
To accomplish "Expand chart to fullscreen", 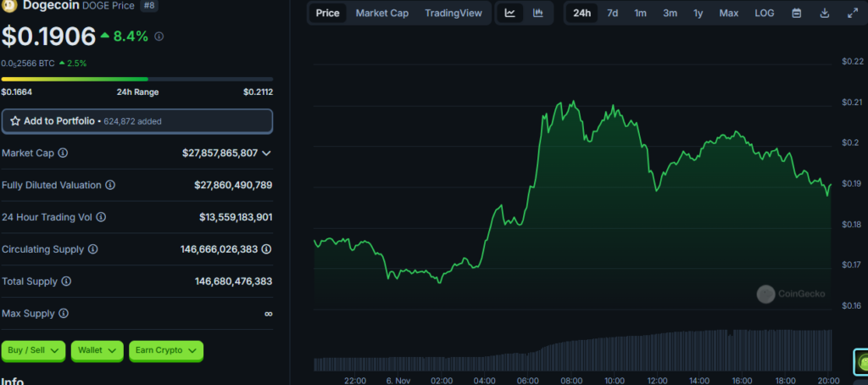I will [x=853, y=14].
